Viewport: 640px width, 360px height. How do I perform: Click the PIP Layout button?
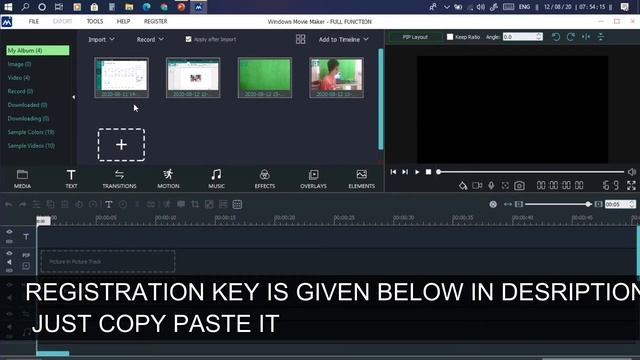pyautogui.click(x=415, y=37)
